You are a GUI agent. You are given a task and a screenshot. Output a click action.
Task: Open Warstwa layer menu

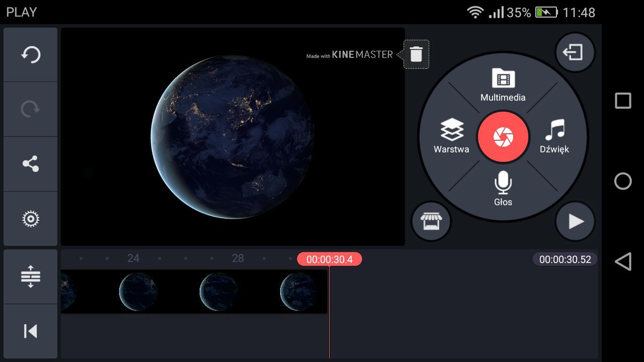[x=451, y=136]
